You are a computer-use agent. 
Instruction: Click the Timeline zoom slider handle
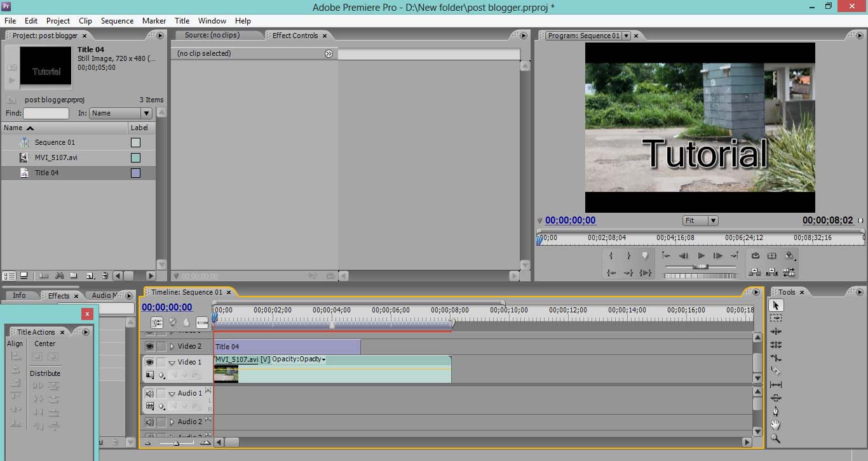[x=176, y=443]
